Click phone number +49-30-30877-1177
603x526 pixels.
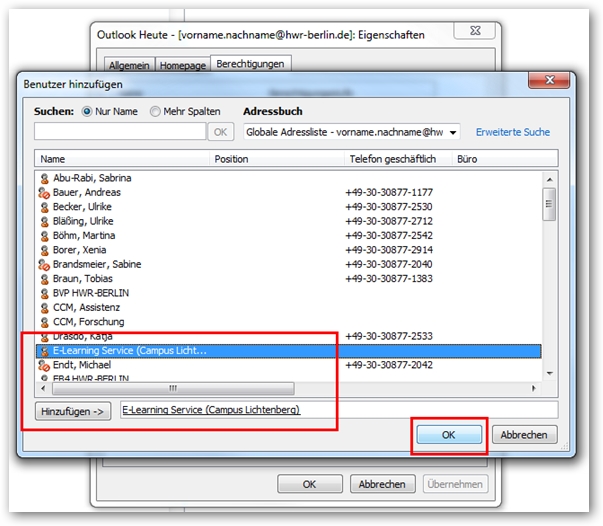tap(389, 192)
